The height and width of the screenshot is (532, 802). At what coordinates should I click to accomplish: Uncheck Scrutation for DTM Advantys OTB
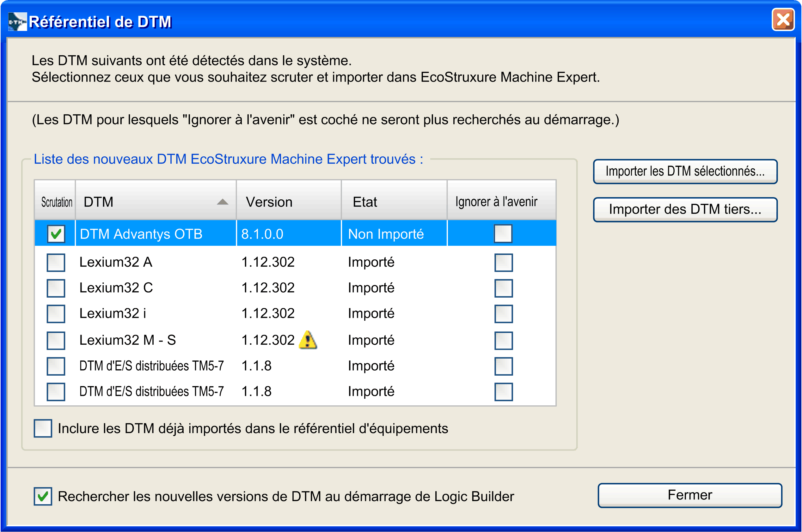pyautogui.click(x=56, y=233)
